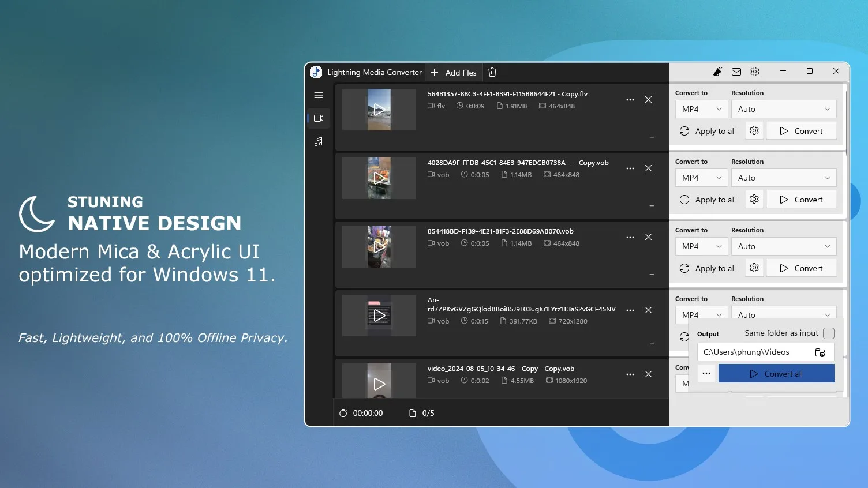Play the 4028DA9F vob video thumbnail
This screenshot has height=488, width=868.
click(x=379, y=178)
